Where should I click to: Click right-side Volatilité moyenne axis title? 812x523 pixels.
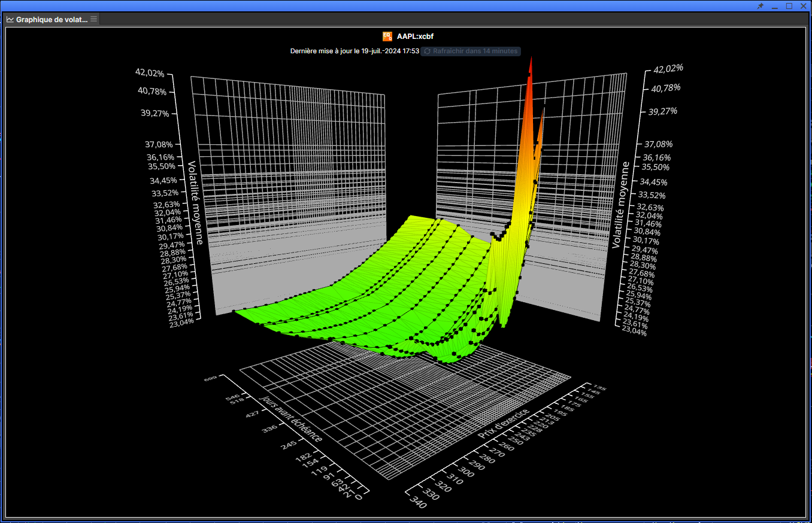coord(622,205)
